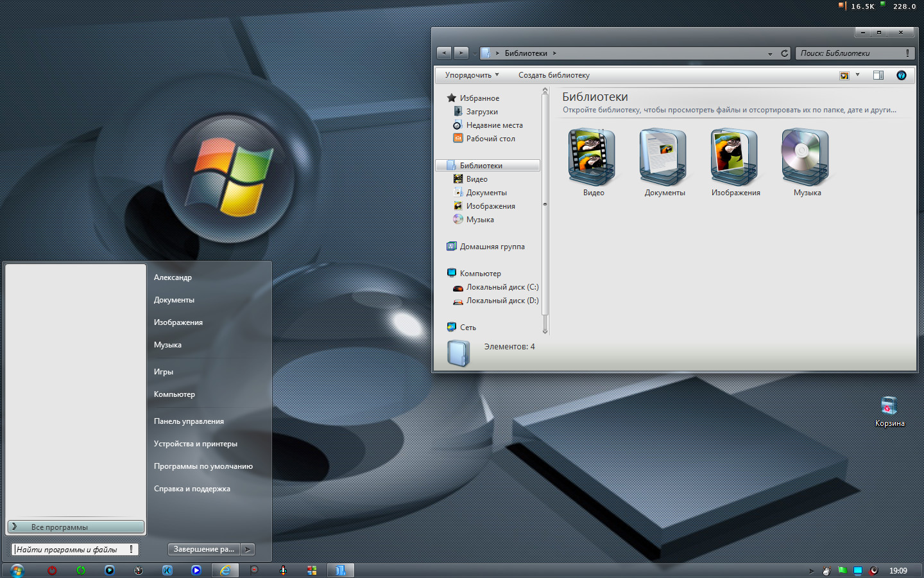Click the Найти программы и файлы search box
This screenshot has width=924, height=578.
click(74, 549)
